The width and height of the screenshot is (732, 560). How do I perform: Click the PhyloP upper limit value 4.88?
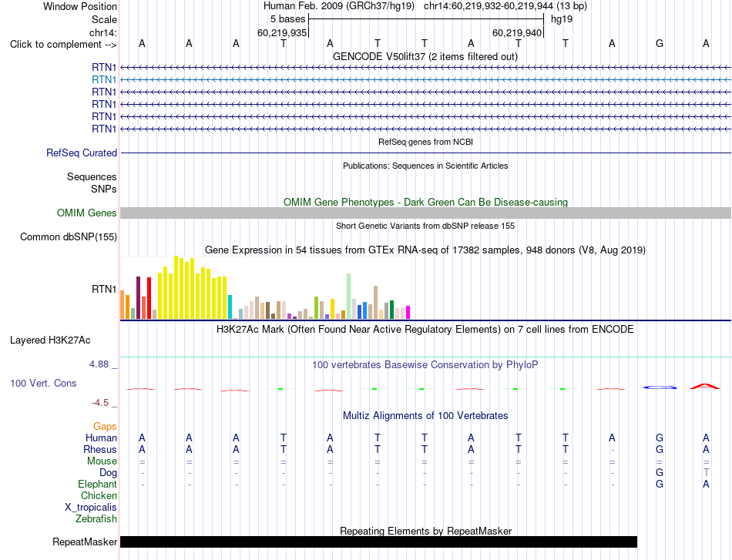pyautogui.click(x=99, y=364)
